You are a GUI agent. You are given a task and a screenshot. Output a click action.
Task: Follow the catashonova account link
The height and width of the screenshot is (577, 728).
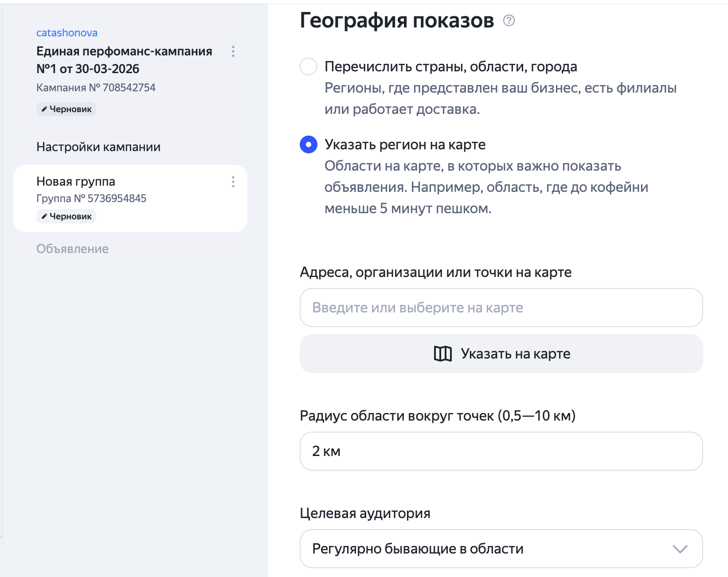tap(67, 32)
